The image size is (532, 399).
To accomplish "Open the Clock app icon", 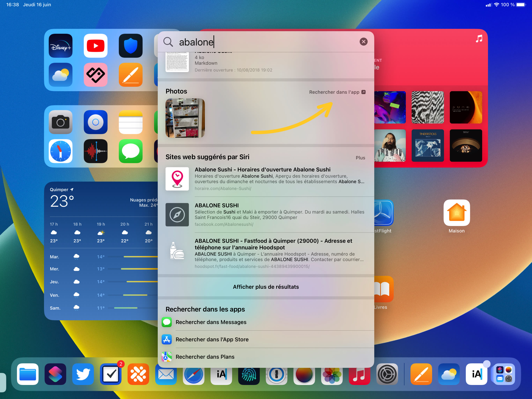I will coord(60,151).
